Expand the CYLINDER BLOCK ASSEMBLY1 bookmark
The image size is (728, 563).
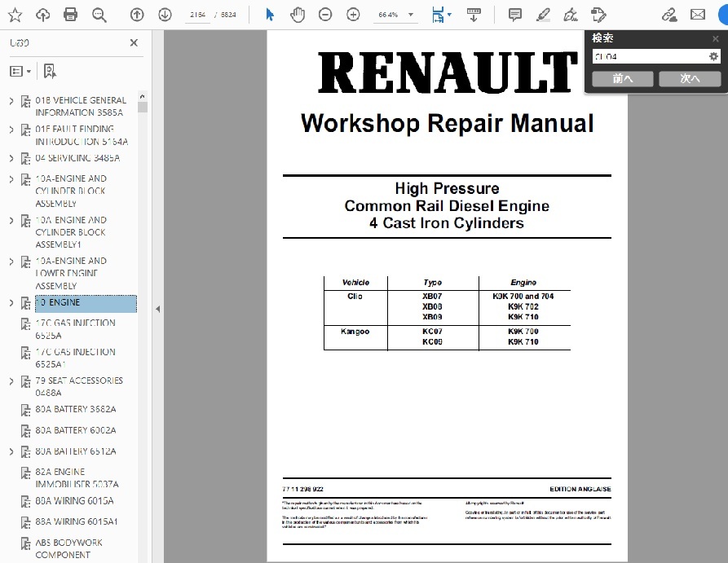click(11, 220)
